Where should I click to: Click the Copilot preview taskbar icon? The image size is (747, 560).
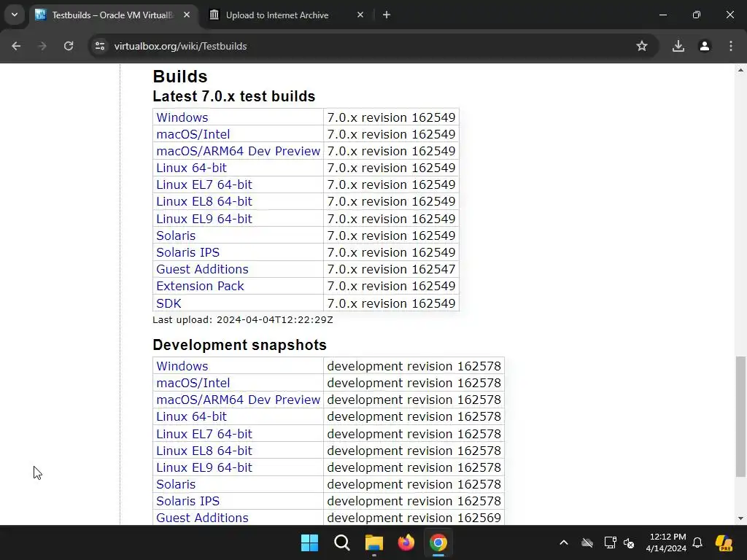724,542
